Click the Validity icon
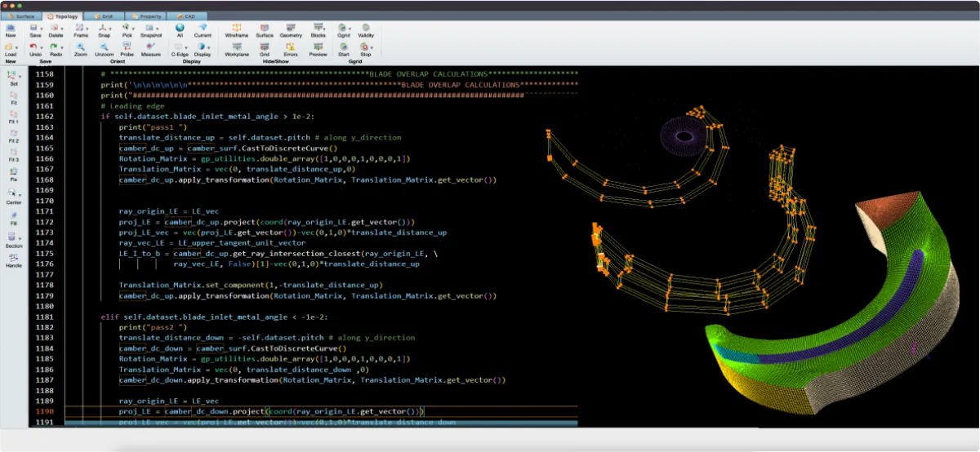980x452 pixels. pos(366,27)
